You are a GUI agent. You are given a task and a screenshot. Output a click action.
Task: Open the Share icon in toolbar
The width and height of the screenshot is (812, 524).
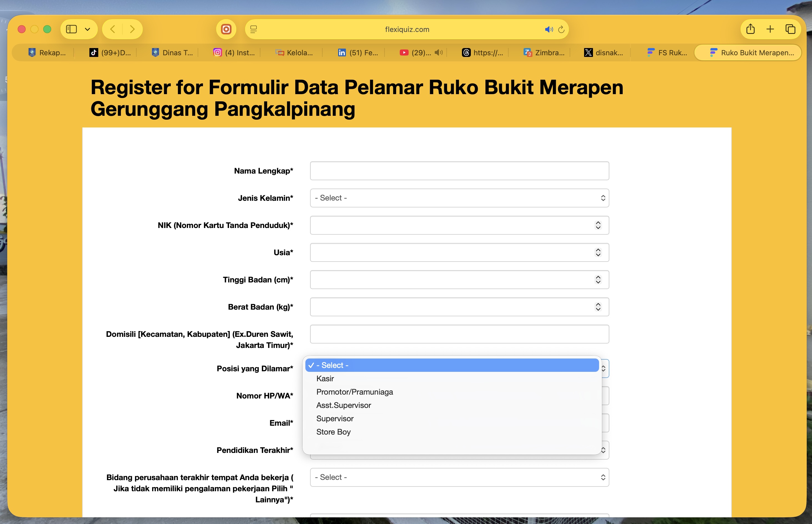[x=750, y=29]
